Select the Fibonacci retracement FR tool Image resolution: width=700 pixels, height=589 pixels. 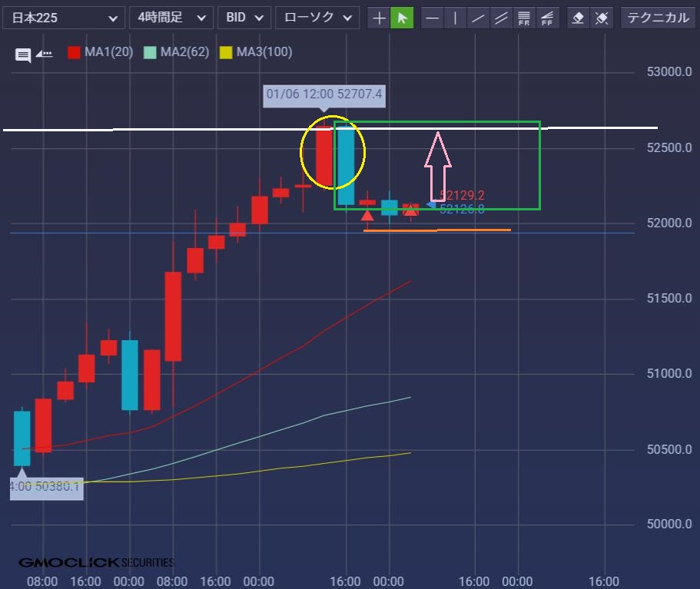[x=525, y=18]
